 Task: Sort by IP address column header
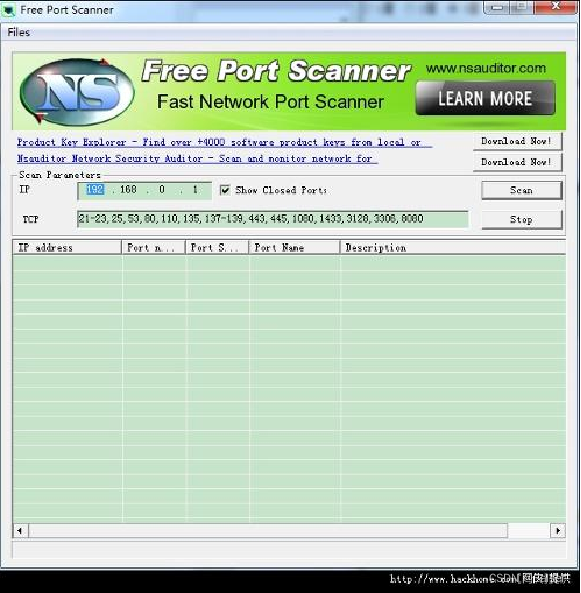pos(67,248)
